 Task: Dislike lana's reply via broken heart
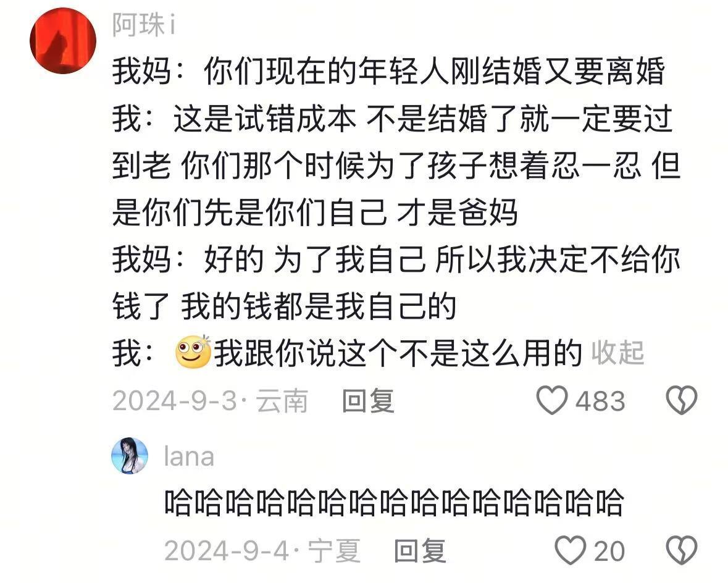point(681,550)
